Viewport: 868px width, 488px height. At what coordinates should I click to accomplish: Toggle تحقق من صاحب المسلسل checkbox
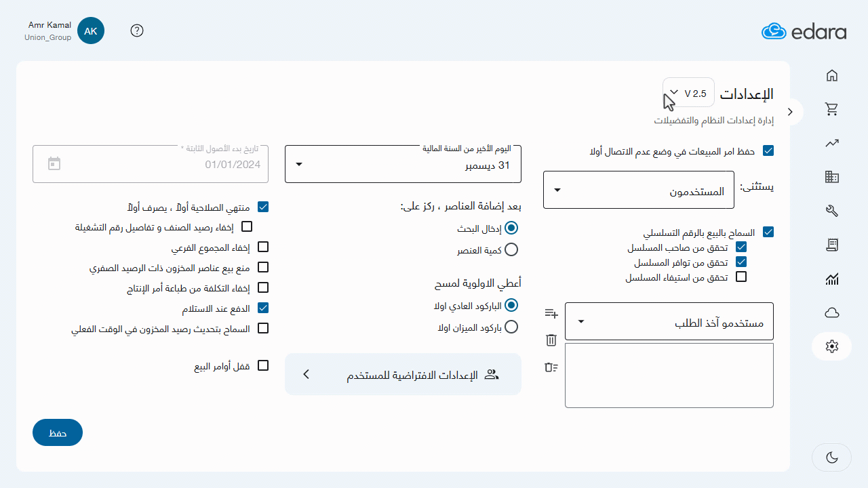pyautogui.click(x=741, y=247)
